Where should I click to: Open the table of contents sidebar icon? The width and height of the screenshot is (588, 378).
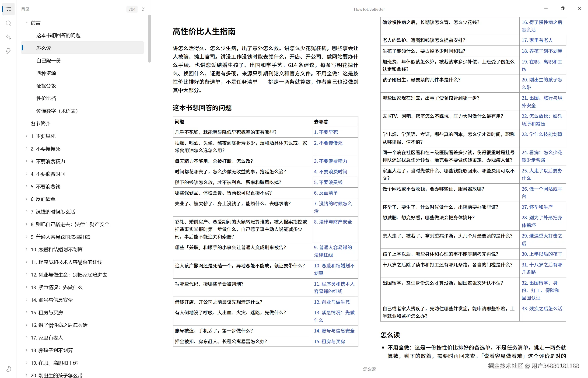click(x=8, y=9)
